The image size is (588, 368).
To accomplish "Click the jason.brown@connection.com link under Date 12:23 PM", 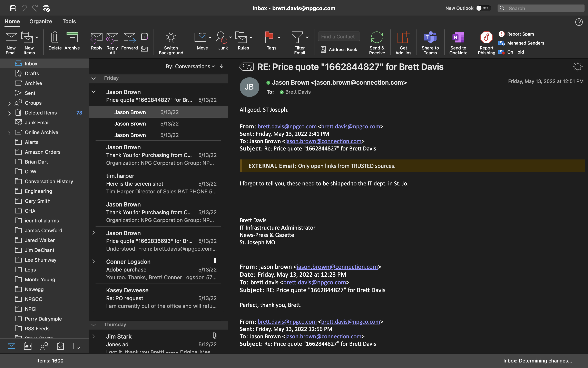I will pyautogui.click(x=337, y=267).
